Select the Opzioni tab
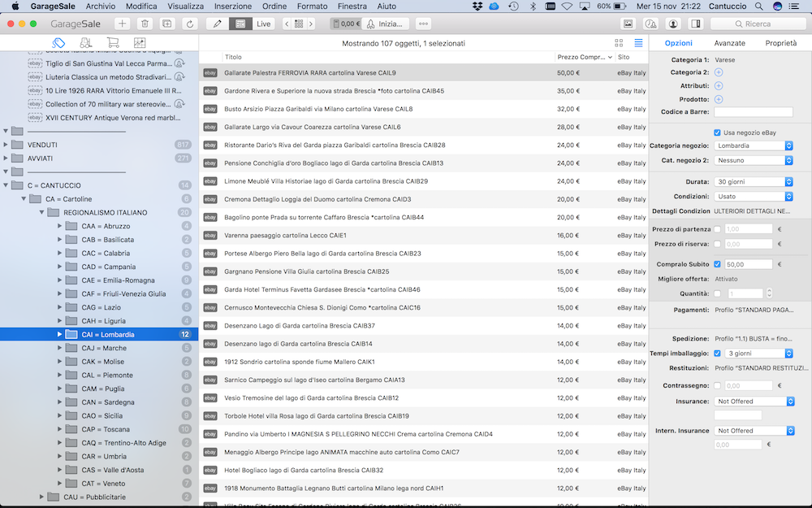The width and height of the screenshot is (812, 508). coord(678,44)
